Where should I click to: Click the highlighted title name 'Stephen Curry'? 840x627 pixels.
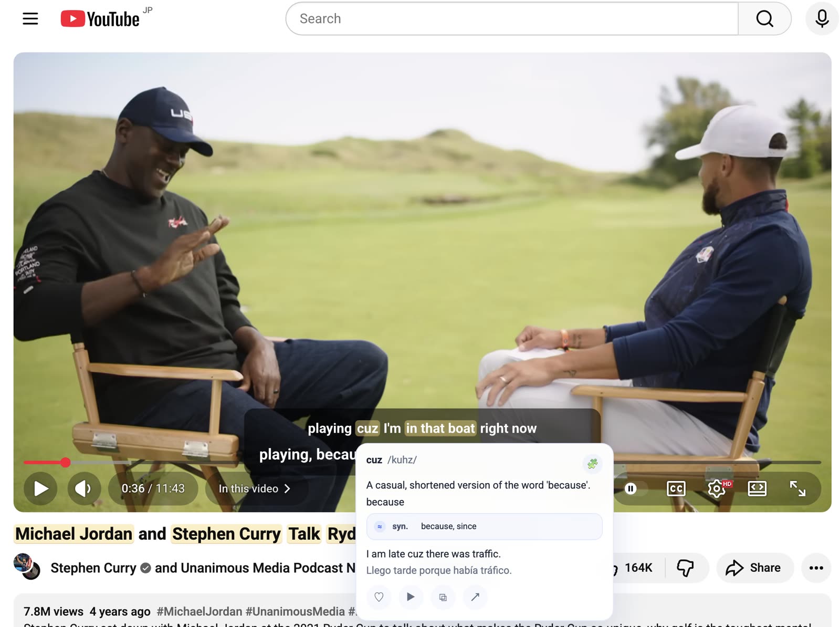[226, 534]
